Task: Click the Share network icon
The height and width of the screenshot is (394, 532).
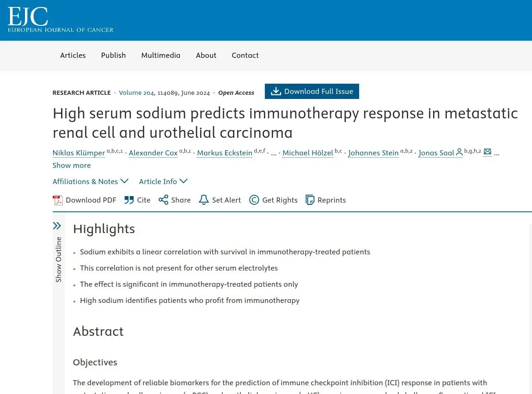Action: [x=163, y=200]
